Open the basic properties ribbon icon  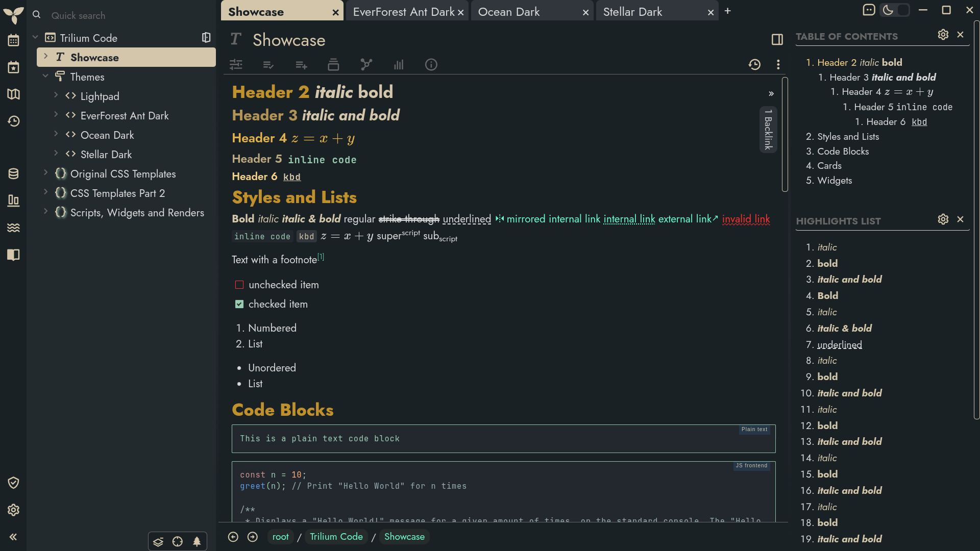236,65
